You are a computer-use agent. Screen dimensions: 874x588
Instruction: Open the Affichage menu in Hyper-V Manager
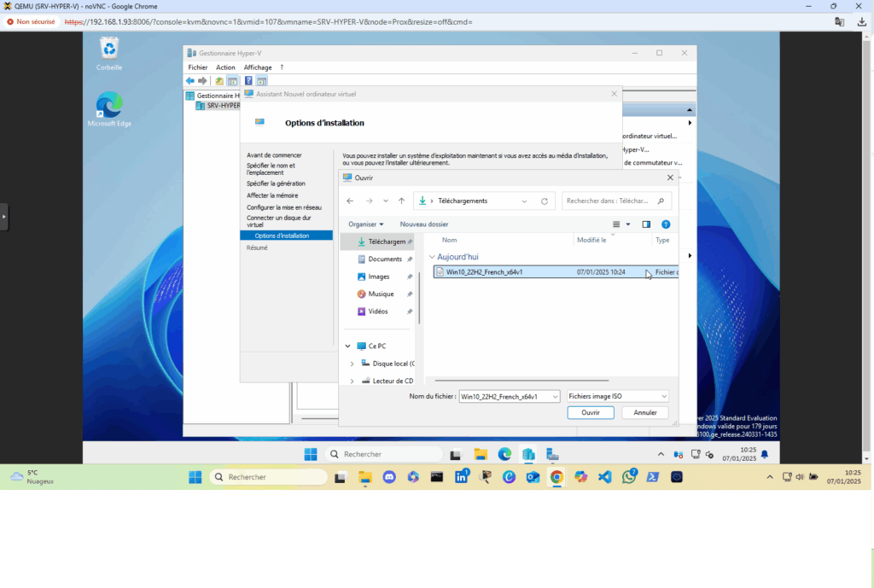click(x=258, y=67)
